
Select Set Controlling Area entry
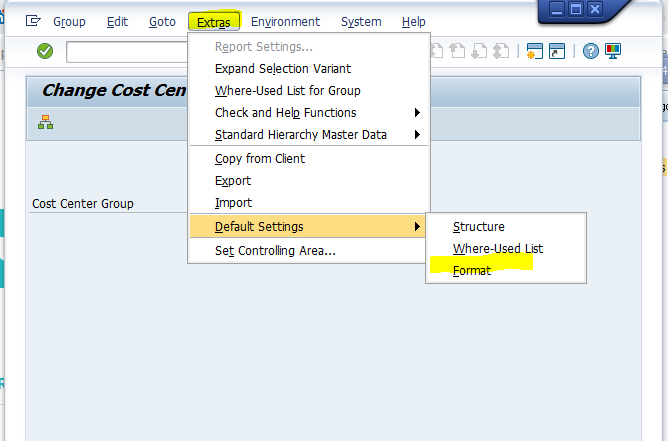308,251
